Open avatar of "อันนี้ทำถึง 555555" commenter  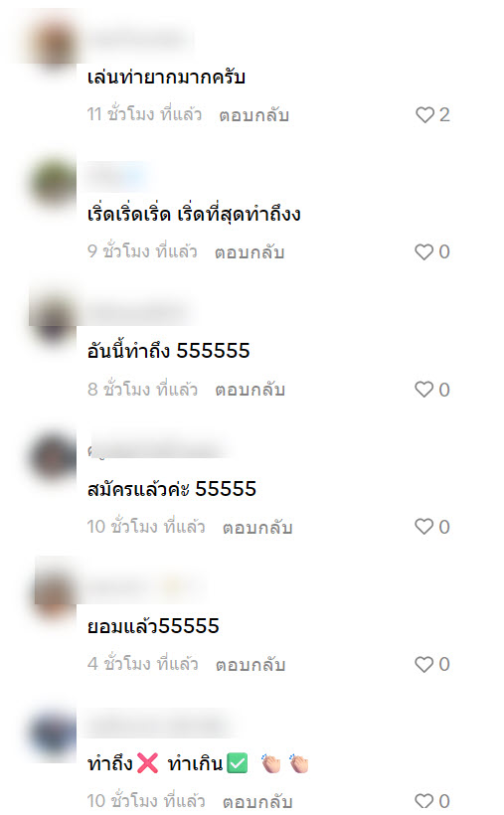52,319
